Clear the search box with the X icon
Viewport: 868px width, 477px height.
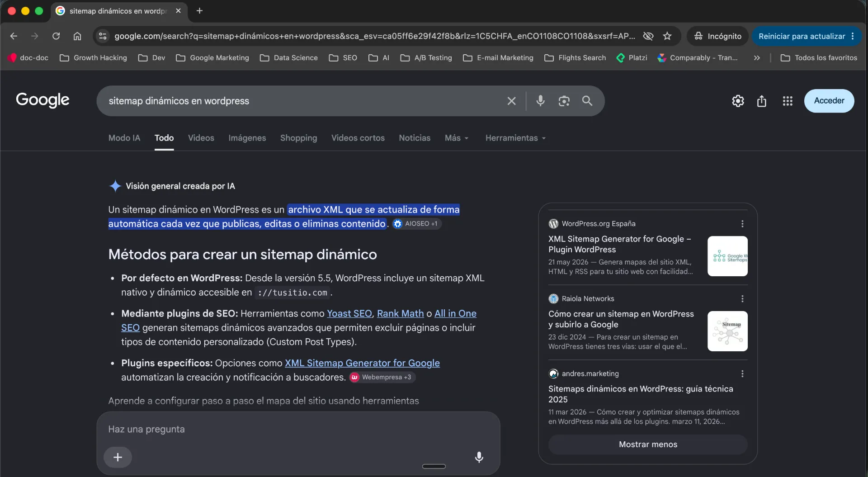click(511, 101)
